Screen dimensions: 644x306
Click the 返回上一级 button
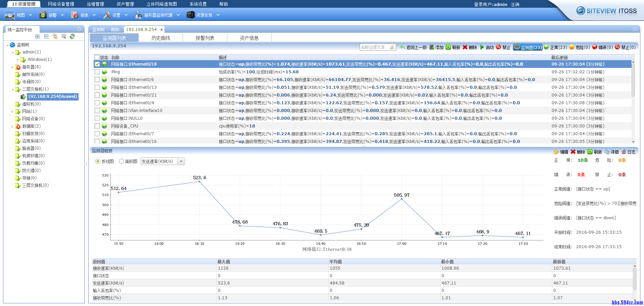414,47
